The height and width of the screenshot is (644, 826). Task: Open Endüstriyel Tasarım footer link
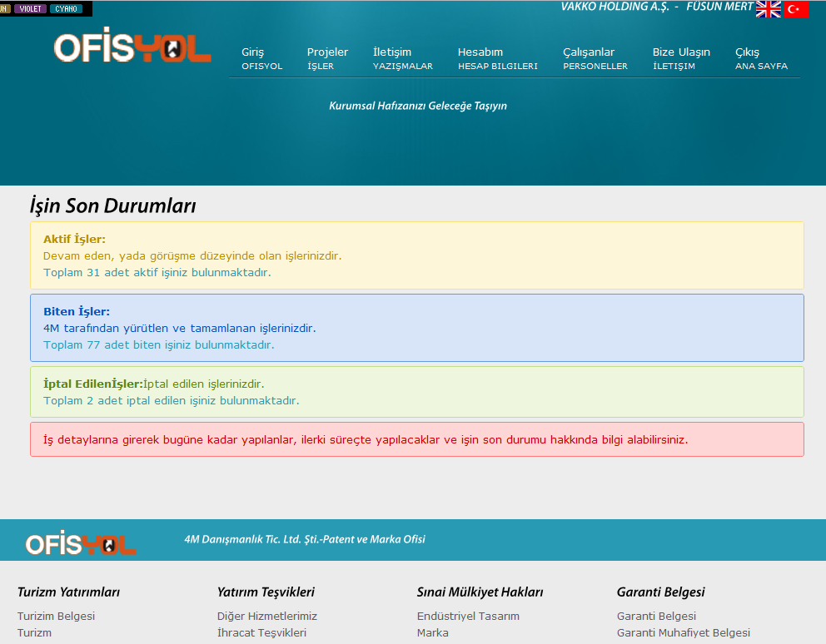pyautogui.click(x=468, y=617)
